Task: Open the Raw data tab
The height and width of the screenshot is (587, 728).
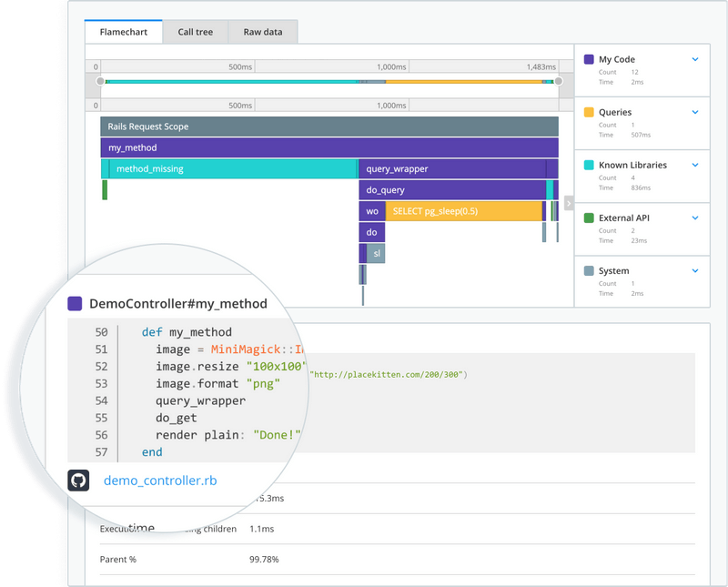Action: tap(263, 31)
